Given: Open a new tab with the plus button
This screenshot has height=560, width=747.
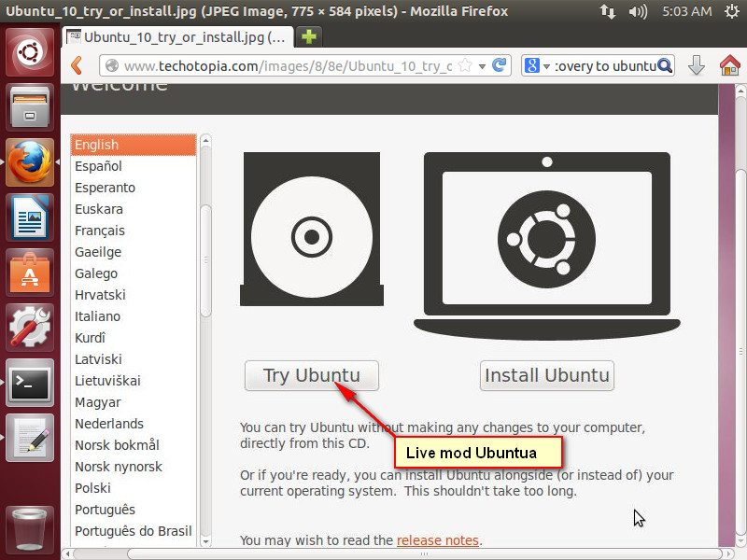Looking at the screenshot, I should (x=309, y=36).
